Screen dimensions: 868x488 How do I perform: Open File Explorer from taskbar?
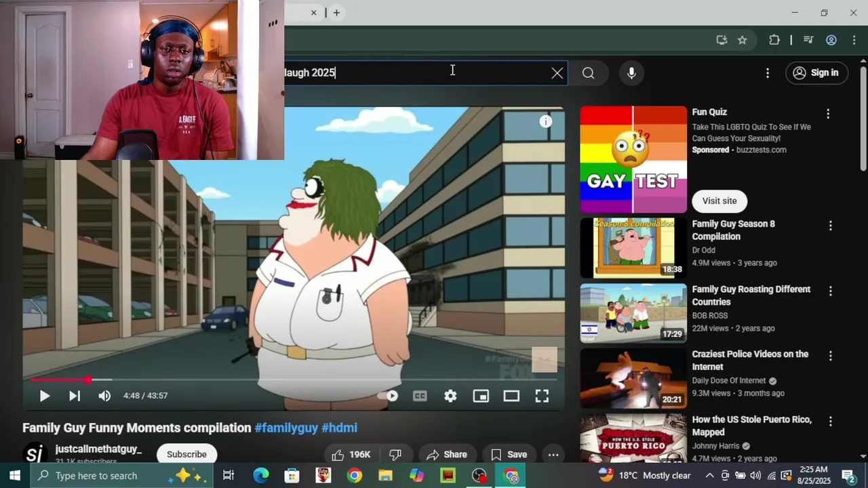coord(385,476)
